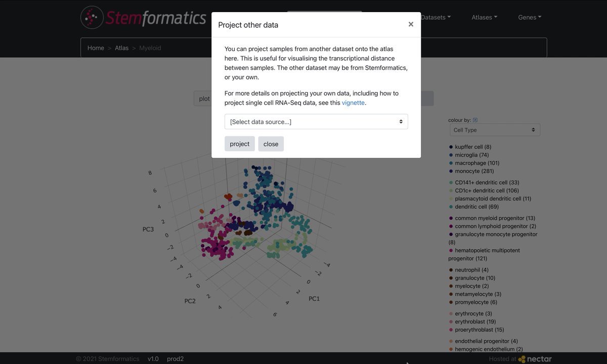
Task: Open the Select data source dropdown
Action: [316, 122]
